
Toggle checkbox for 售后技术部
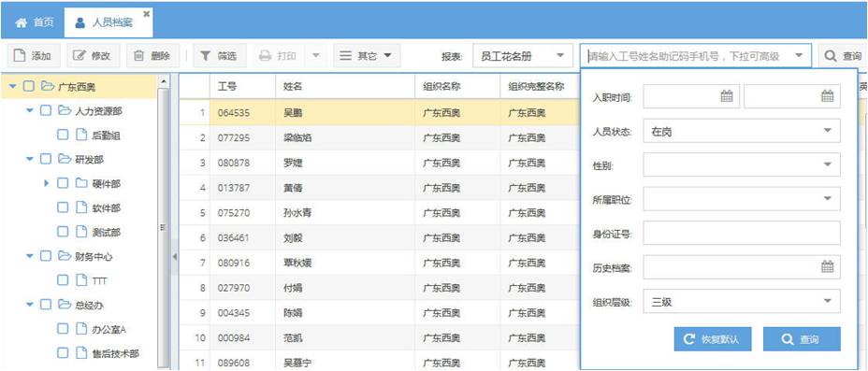(63, 352)
